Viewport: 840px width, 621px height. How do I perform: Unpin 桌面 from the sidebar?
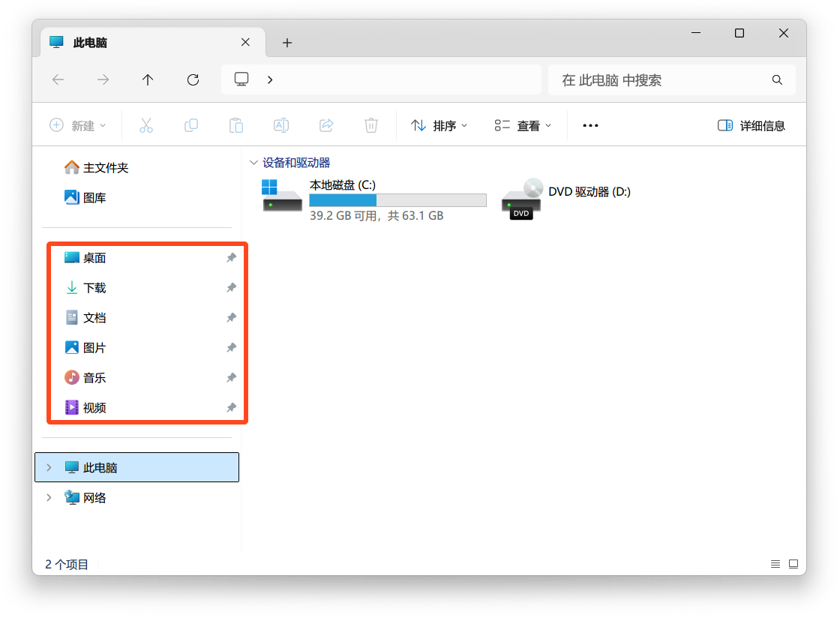232,257
